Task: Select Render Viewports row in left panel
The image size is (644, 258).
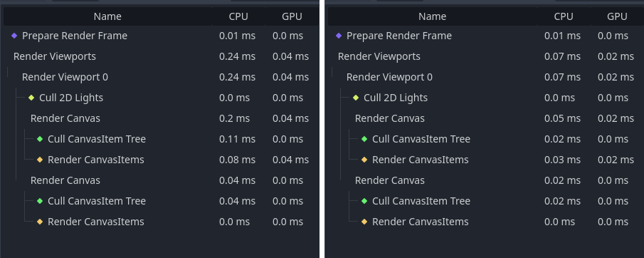Action: coord(161,56)
